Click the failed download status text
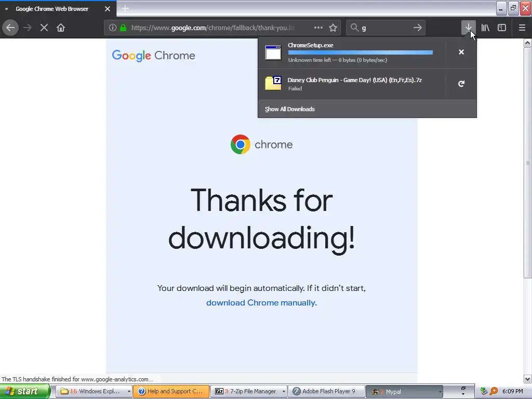The height and width of the screenshot is (399, 532). (295, 88)
